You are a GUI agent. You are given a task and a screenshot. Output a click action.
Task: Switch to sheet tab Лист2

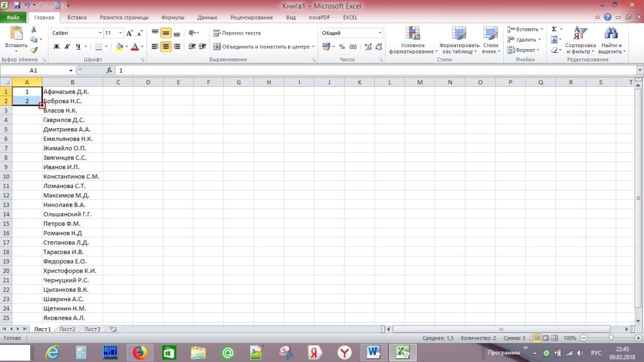tap(67, 329)
